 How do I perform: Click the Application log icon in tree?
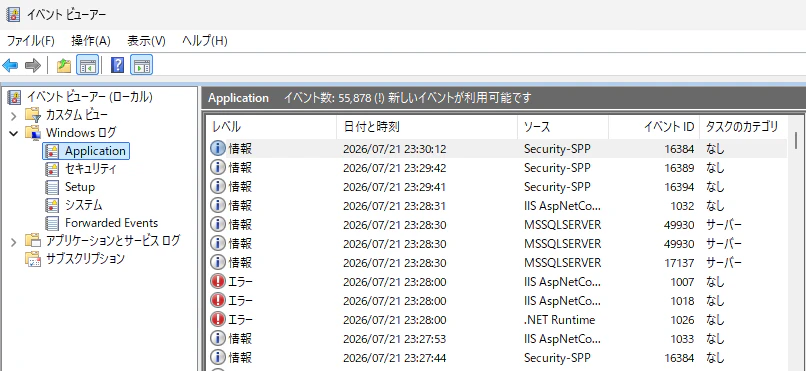(52, 151)
